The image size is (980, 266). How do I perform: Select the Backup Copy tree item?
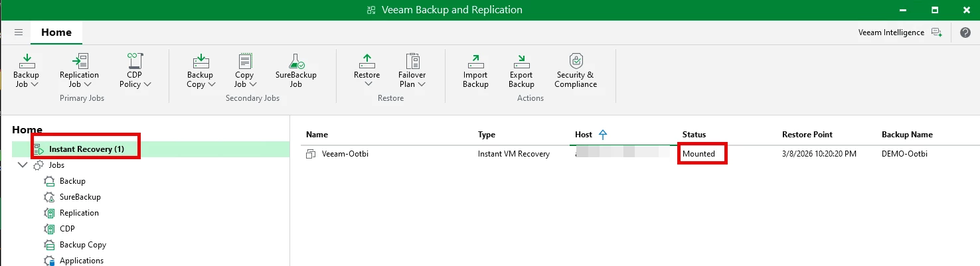pos(82,245)
